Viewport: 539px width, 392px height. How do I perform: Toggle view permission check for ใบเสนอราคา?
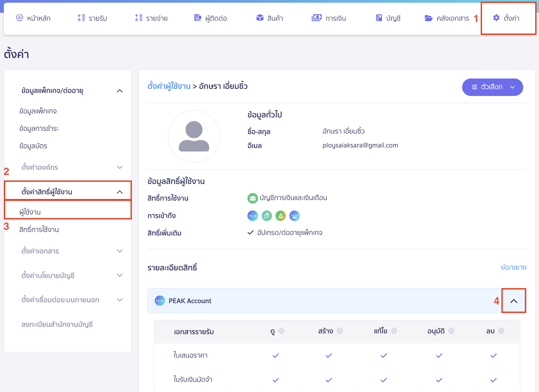(275, 355)
